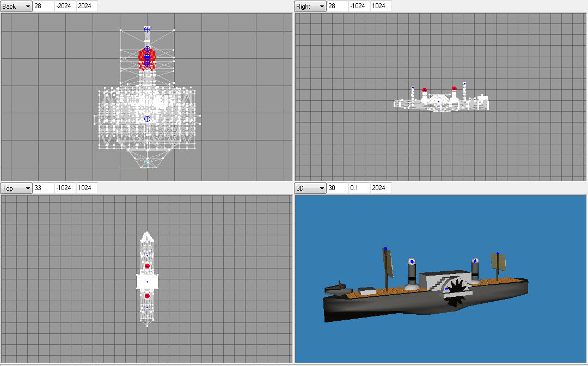Select the 3D viewport field showing 0.1
This screenshot has width=588, height=366.
coord(359,188)
